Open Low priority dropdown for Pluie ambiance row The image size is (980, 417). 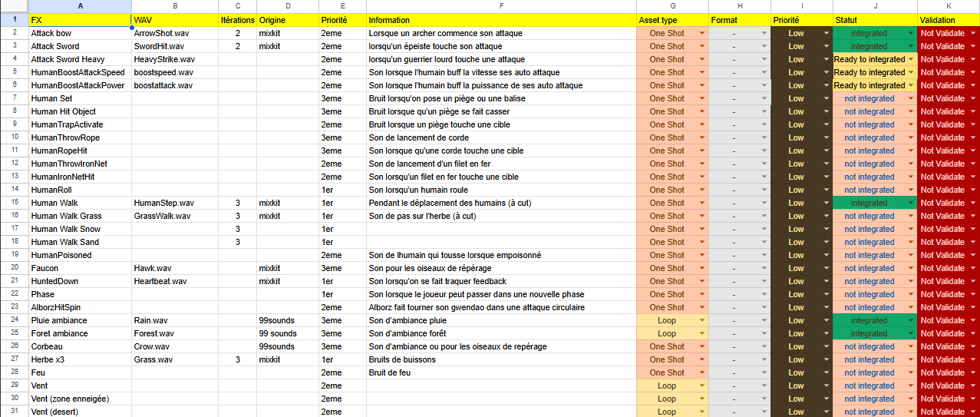pyautogui.click(x=827, y=320)
